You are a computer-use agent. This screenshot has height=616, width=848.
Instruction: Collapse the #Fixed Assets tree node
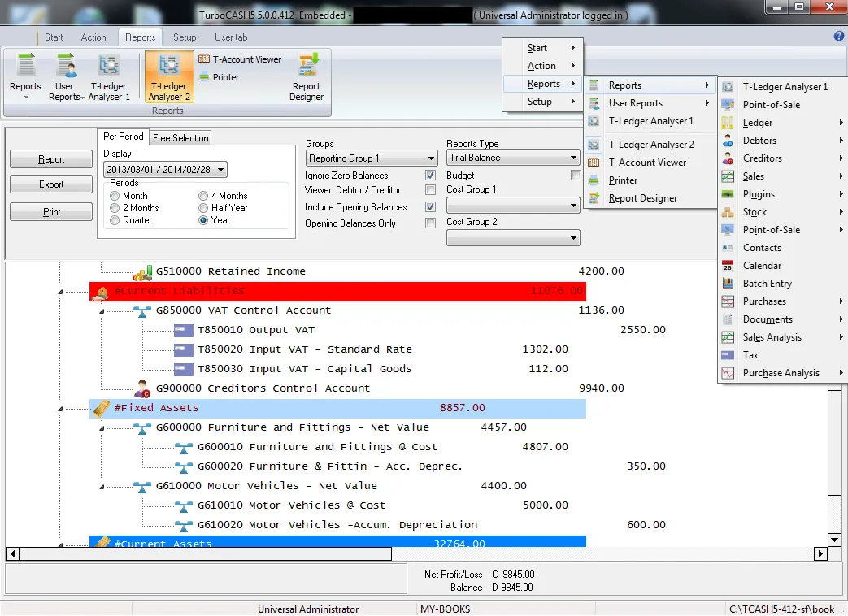(60, 409)
